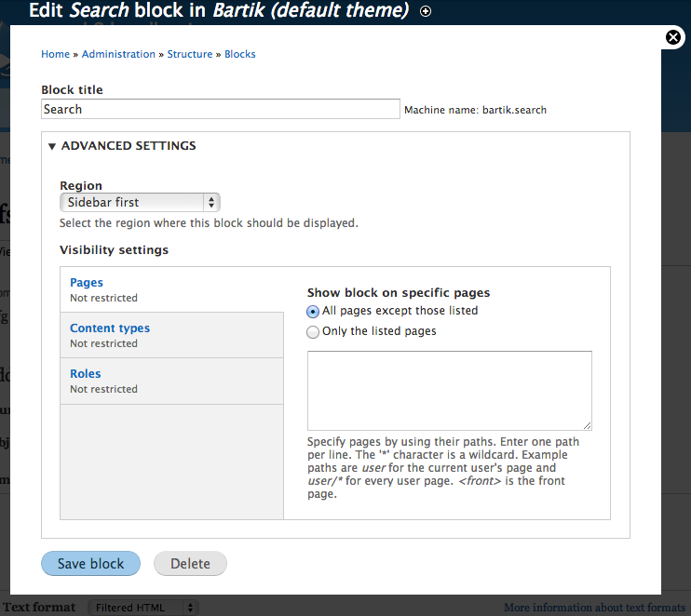Open the Blocks breadcrumb link
Viewport: 691px width, 616px height.
click(240, 54)
